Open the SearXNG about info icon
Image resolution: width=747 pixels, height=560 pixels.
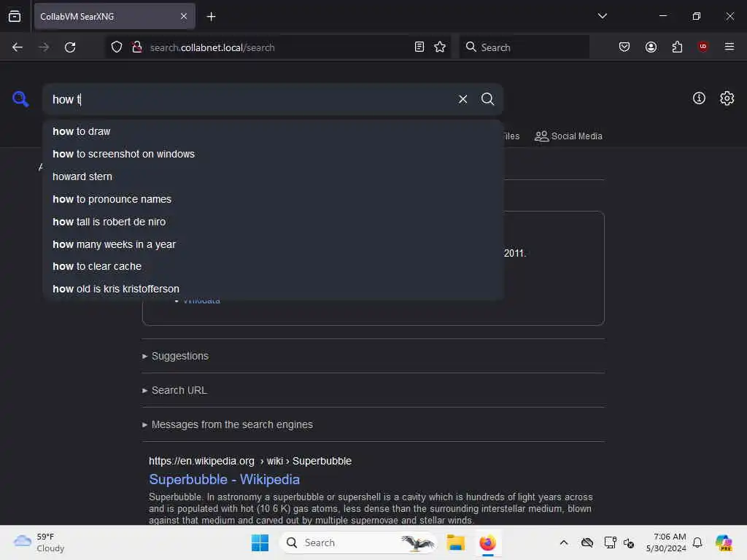coord(699,98)
